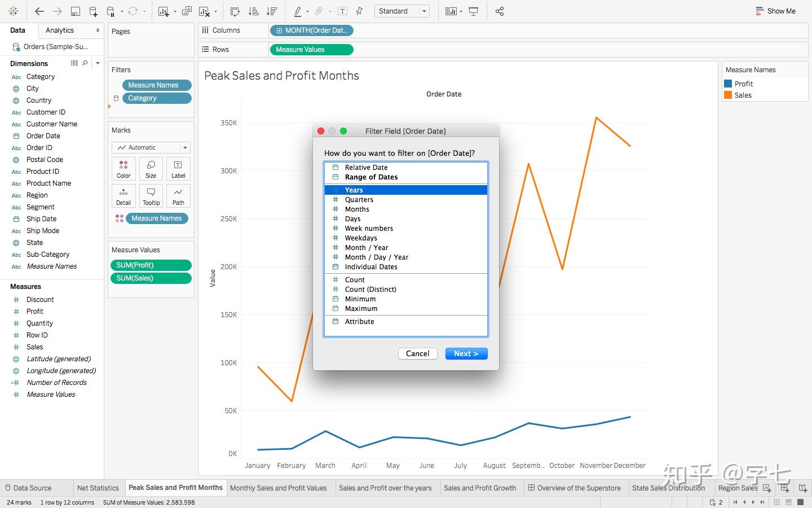Click the Profit blue legend swatch

click(x=728, y=84)
